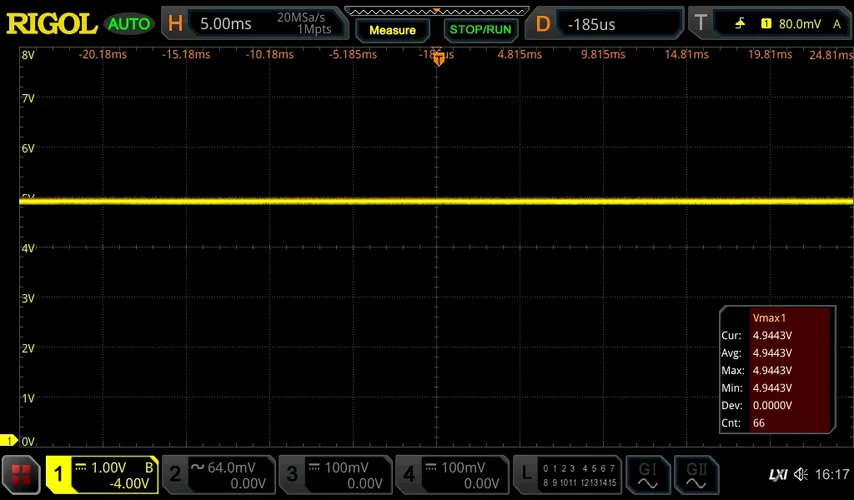Viewport: 854px width, 500px height.
Task: Click the yellow channel 1 waveform trace
Action: click(436, 202)
